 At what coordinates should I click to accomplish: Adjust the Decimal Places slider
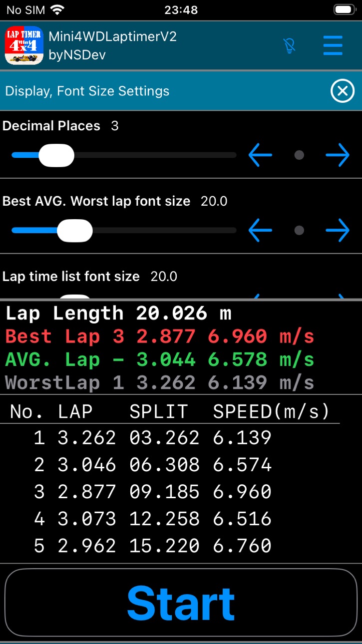click(x=124, y=155)
